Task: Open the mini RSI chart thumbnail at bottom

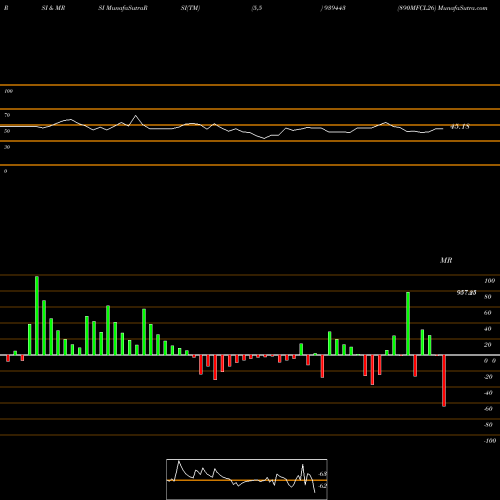Action: [x=247, y=479]
